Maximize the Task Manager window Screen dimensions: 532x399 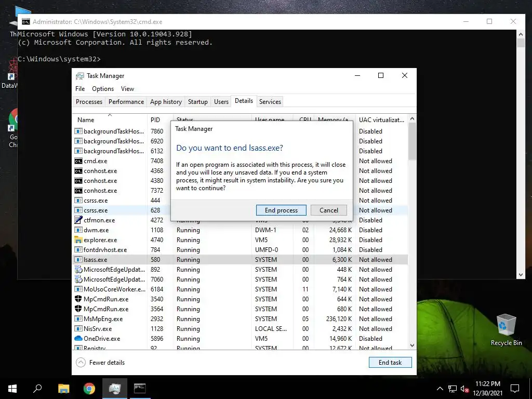click(381, 75)
